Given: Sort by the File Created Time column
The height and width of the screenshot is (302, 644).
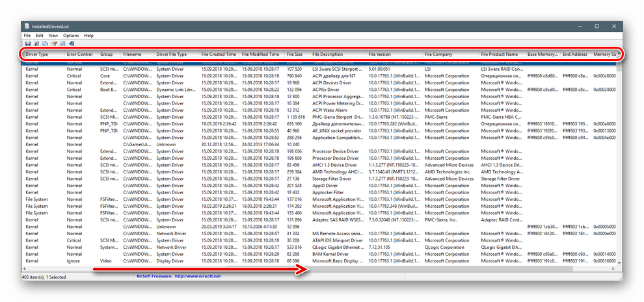Looking at the screenshot, I should point(219,54).
